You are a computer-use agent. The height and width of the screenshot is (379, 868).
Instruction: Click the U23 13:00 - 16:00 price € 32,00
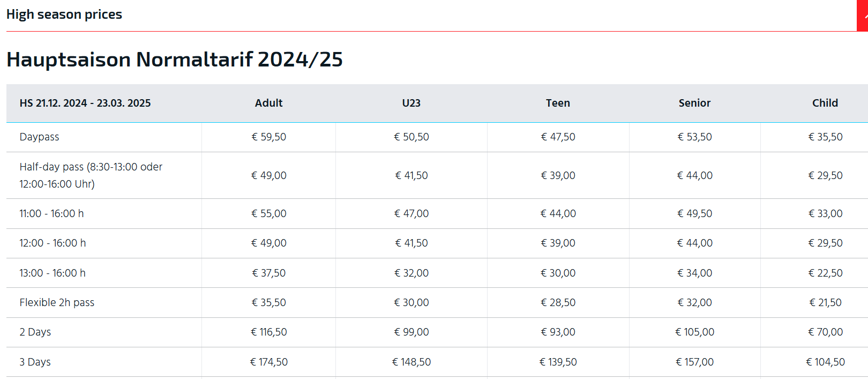coord(411,273)
